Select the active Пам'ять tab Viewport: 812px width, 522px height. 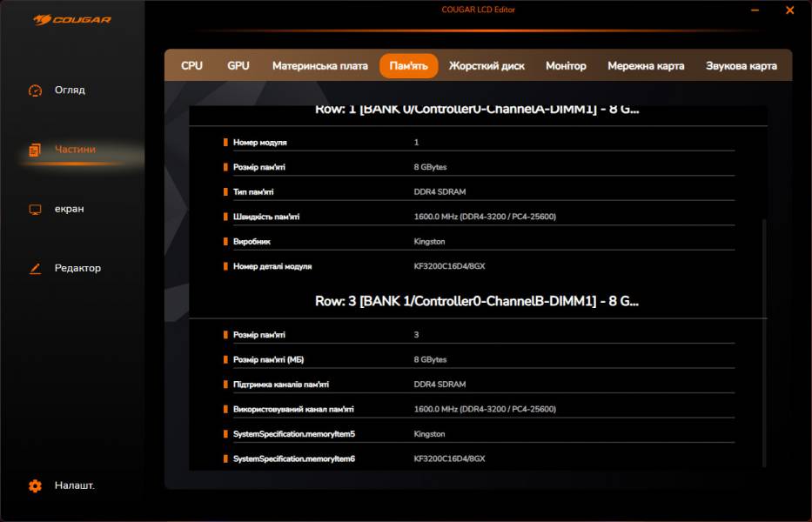point(408,66)
